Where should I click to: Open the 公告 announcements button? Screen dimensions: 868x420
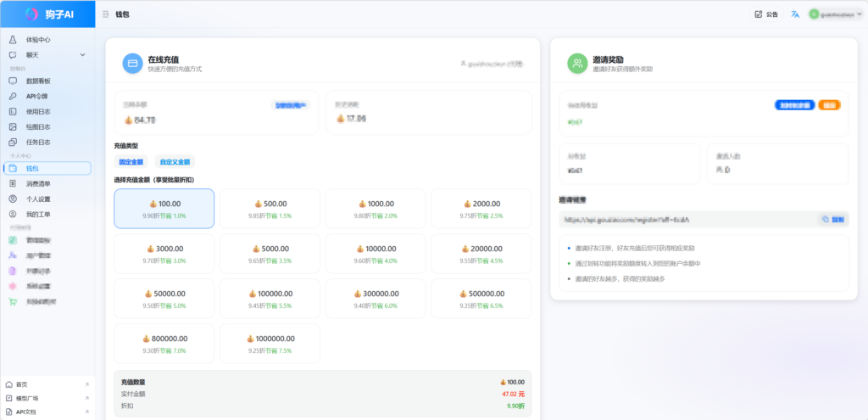(767, 14)
